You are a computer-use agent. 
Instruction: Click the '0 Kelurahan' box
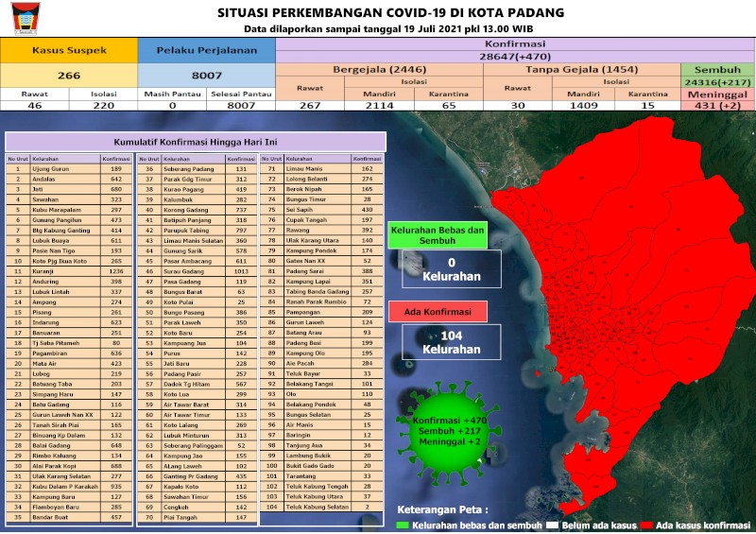point(452,269)
